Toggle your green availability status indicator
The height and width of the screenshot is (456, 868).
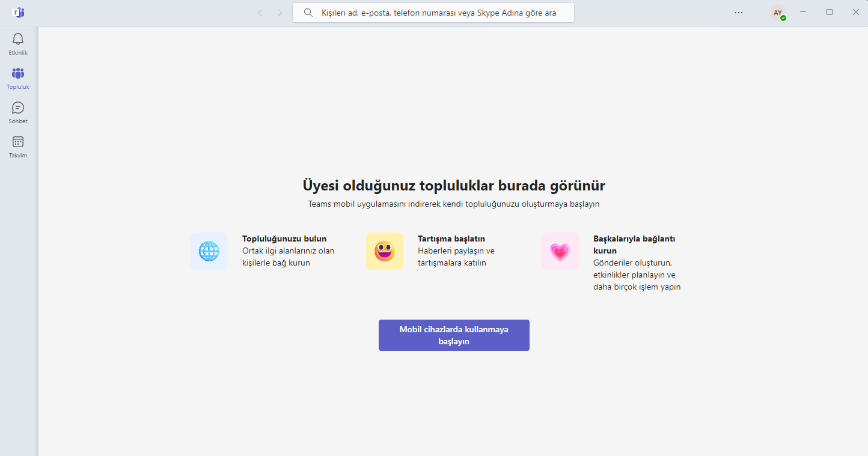pos(783,17)
